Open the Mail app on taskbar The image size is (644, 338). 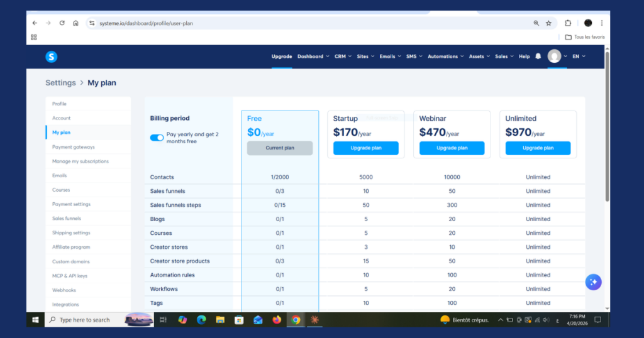(258, 320)
